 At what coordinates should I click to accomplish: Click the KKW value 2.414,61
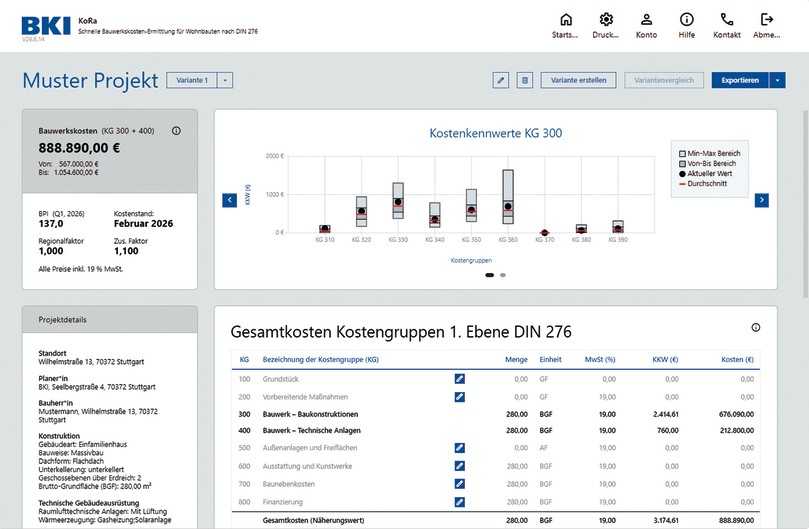click(666, 414)
